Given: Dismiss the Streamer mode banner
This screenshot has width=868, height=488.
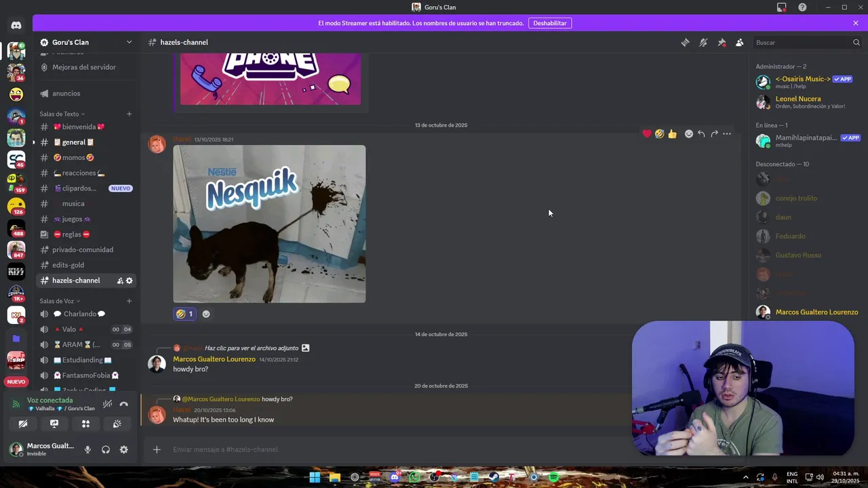Looking at the screenshot, I should point(856,23).
